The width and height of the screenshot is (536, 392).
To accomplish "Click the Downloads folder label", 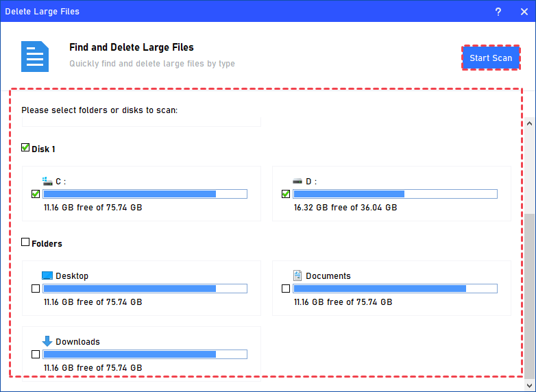I will pyautogui.click(x=77, y=341).
